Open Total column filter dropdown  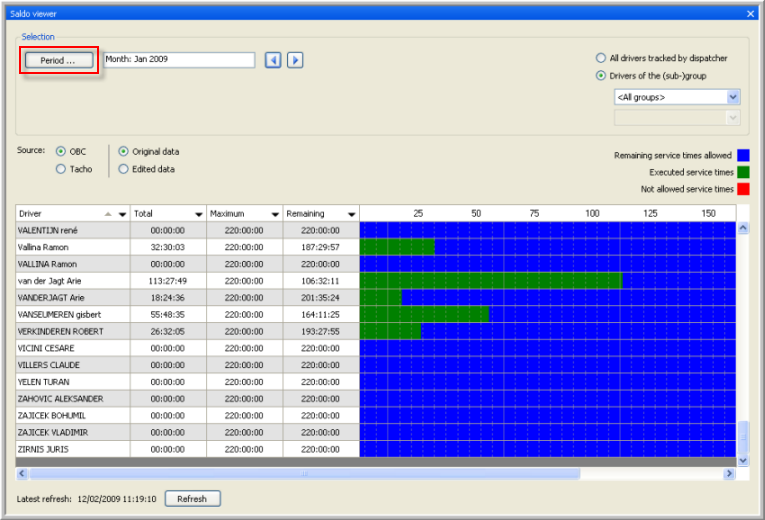click(x=198, y=214)
